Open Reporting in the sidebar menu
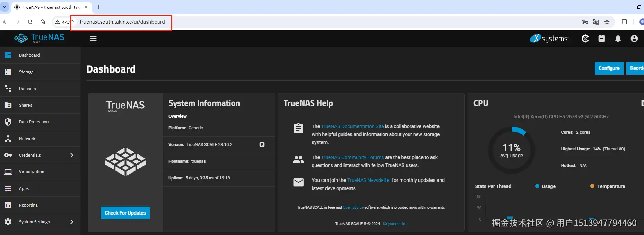The image size is (644, 235). [x=40, y=205]
